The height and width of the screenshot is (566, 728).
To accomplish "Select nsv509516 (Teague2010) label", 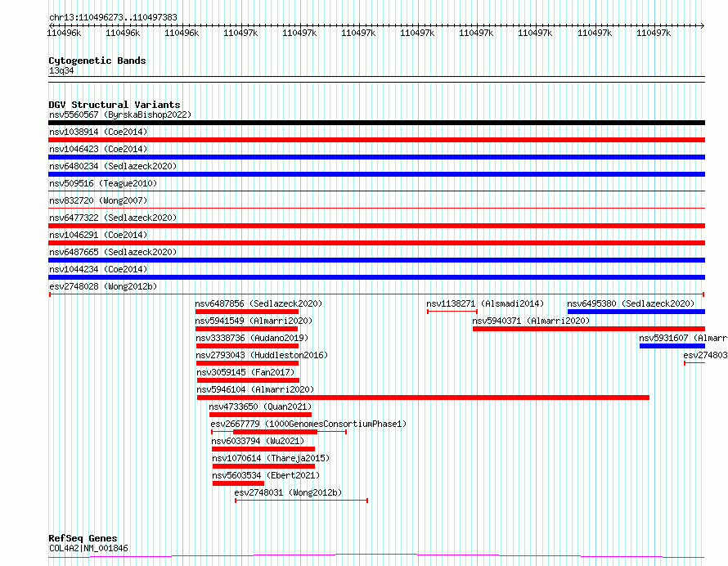I will (103, 183).
